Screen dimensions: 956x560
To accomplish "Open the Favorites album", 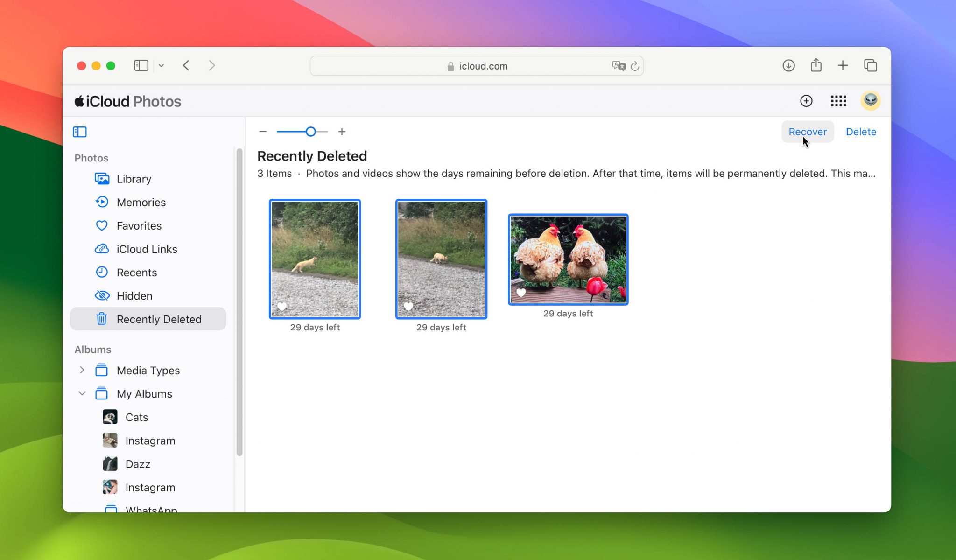I will tap(138, 225).
